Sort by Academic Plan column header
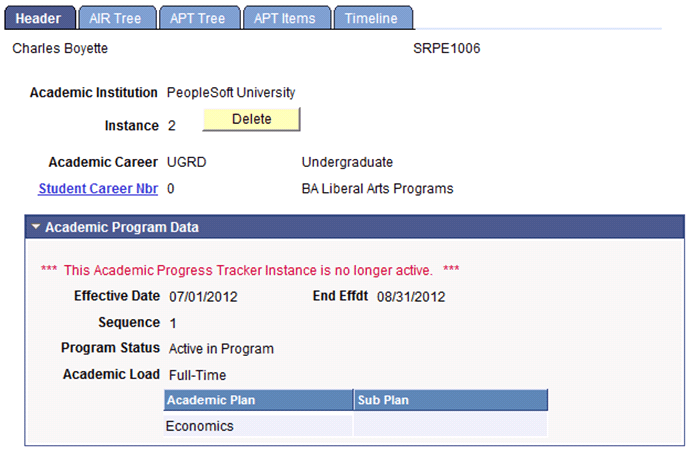This screenshot has width=691, height=452. point(258,400)
